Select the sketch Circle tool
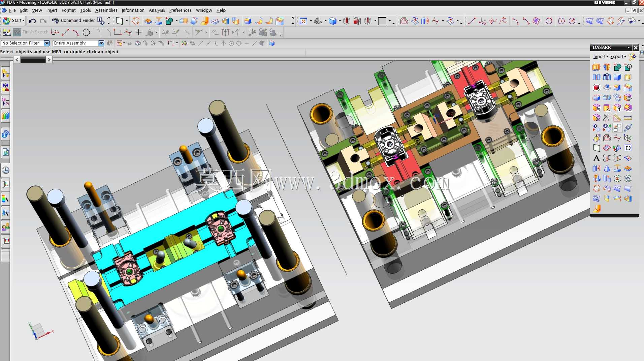This screenshot has height=361, width=644. click(86, 32)
